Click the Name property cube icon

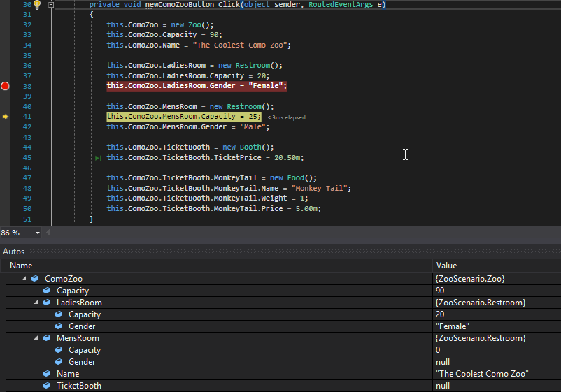[47, 374]
